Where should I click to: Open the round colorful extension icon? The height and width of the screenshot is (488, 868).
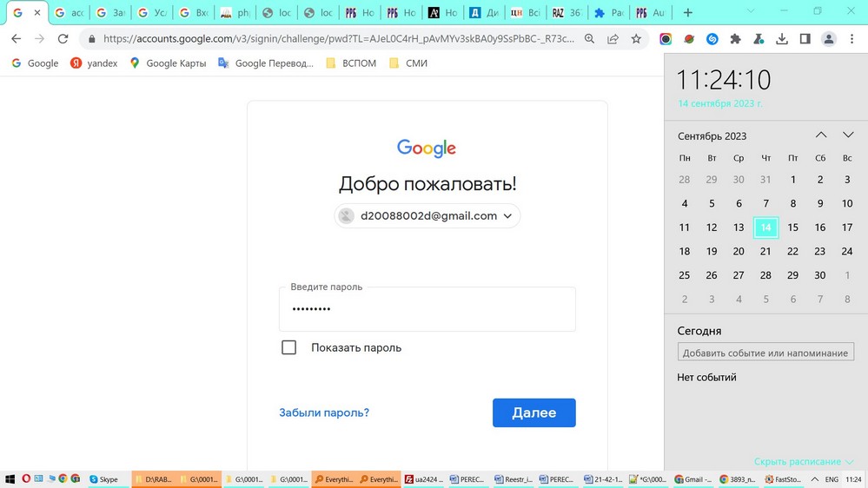pyautogui.click(x=666, y=39)
